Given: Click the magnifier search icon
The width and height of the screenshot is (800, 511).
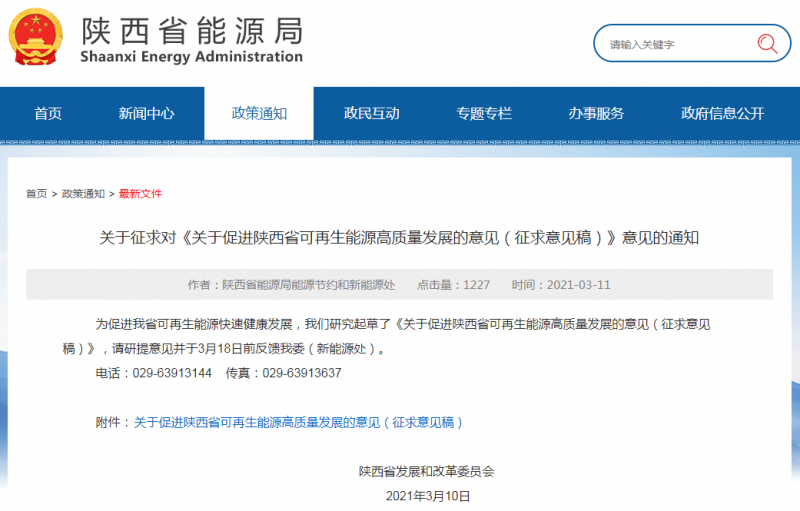Looking at the screenshot, I should [x=767, y=44].
